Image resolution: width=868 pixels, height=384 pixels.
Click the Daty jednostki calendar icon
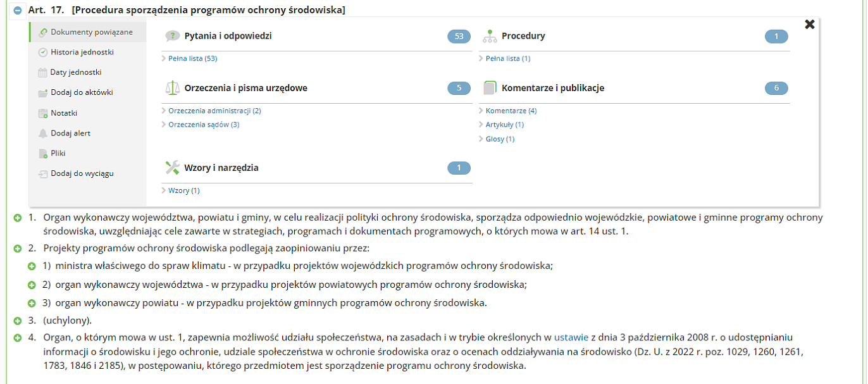(42, 73)
